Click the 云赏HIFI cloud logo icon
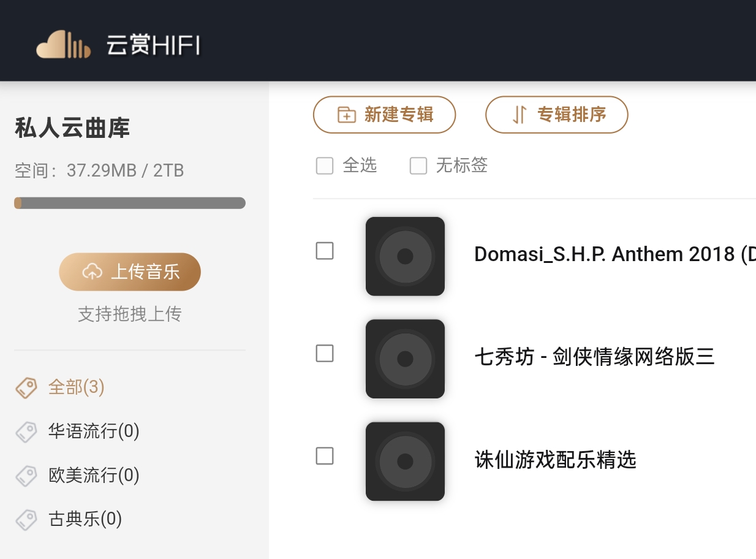Viewport: 756px width, 559px height. coord(63,45)
